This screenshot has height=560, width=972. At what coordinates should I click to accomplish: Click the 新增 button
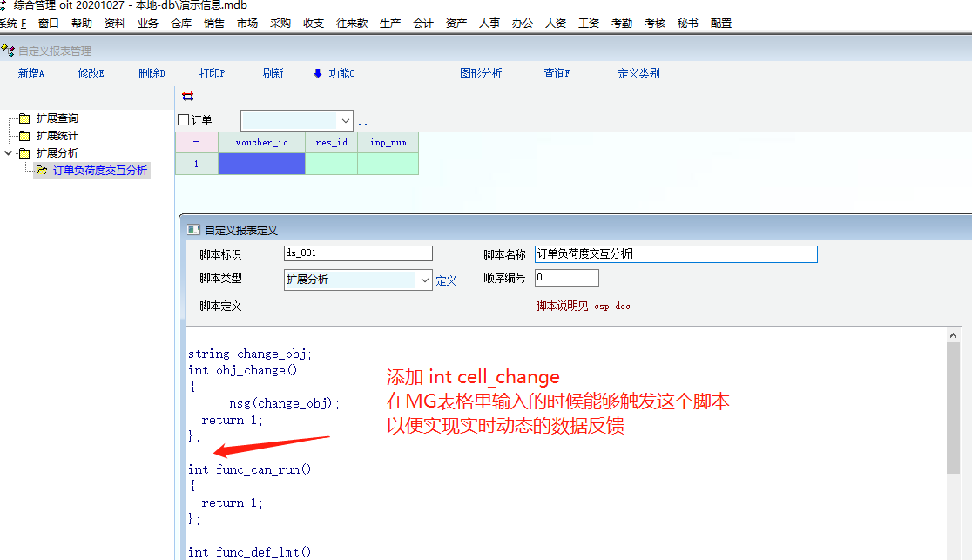point(31,74)
